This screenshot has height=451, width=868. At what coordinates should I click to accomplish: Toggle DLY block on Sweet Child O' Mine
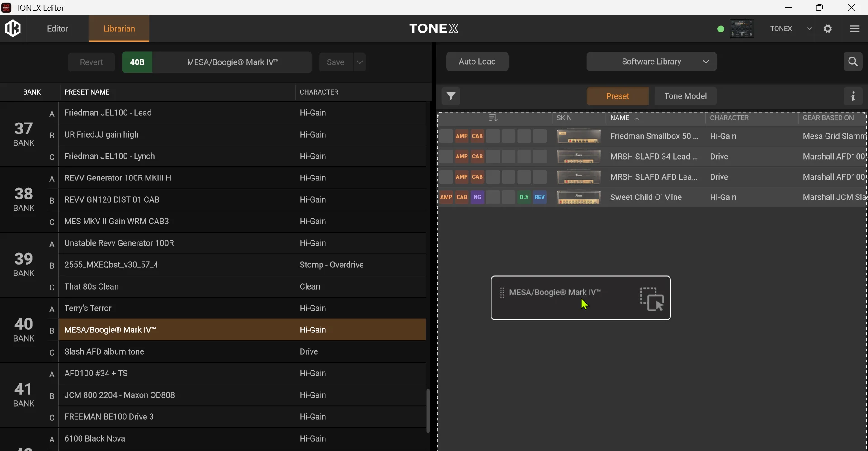[524, 197]
